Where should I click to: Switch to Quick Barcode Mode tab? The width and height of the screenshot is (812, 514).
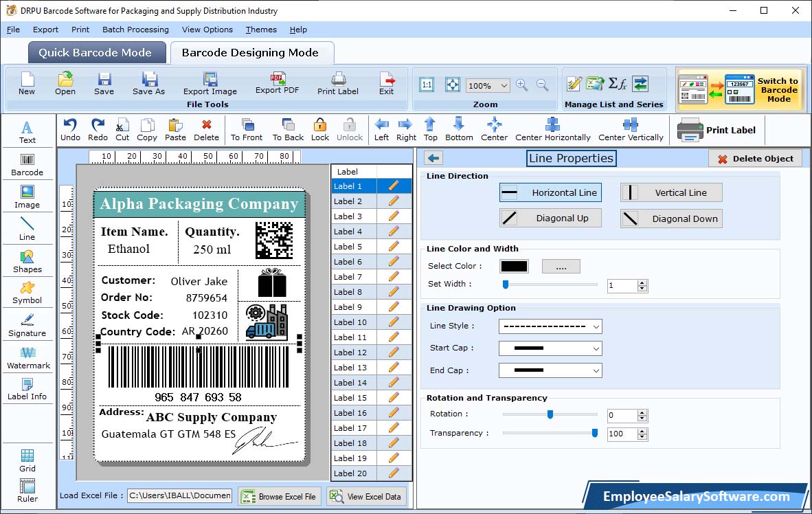click(x=96, y=53)
